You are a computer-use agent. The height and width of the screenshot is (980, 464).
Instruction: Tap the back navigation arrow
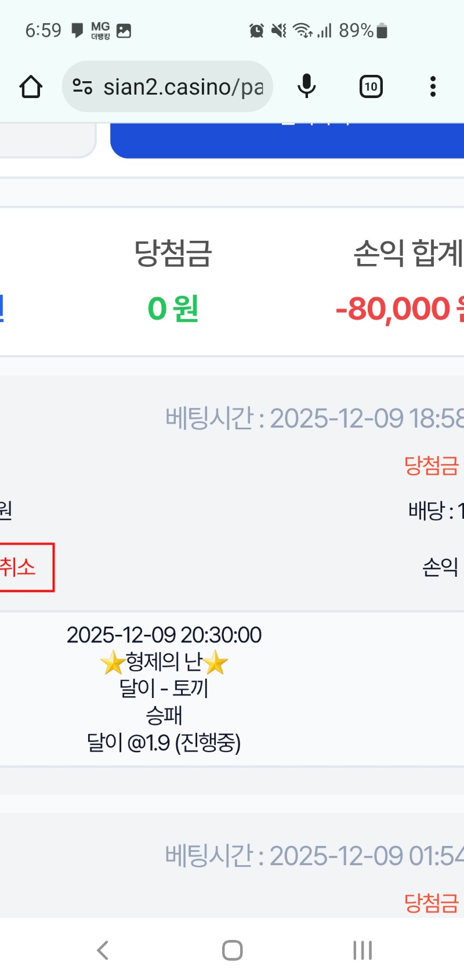[103, 950]
